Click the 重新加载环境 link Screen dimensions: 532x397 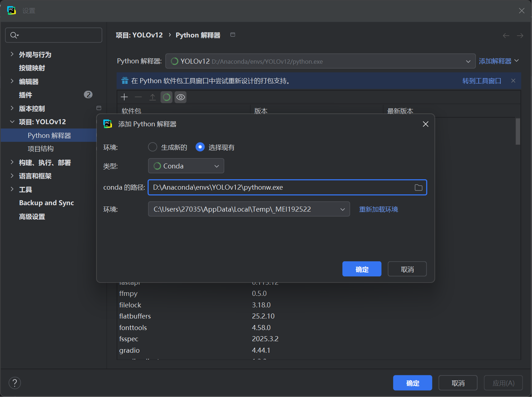click(x=379, y=209)
